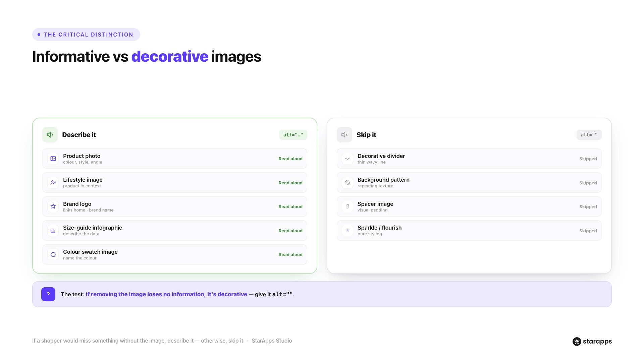Click the Sparkle / flourish title text

[x=379, y=228]
